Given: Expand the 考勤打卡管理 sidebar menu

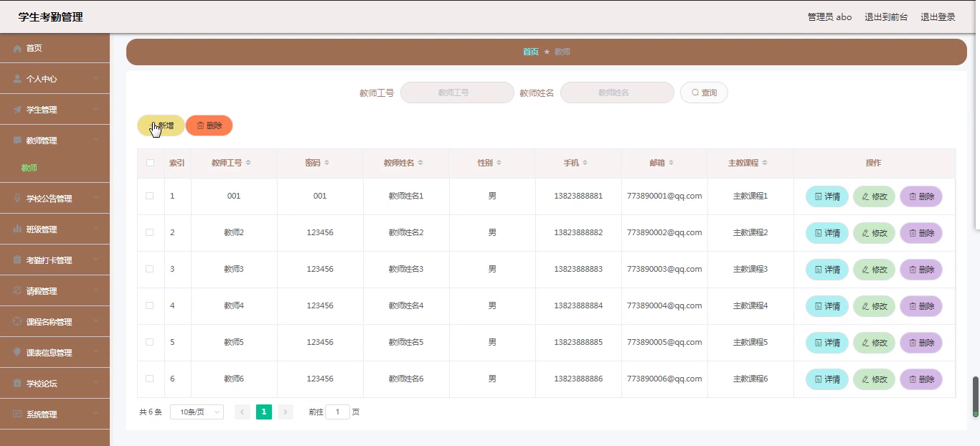Looking at the screenshot, I should pyautogui.click(x=95, y=260).
